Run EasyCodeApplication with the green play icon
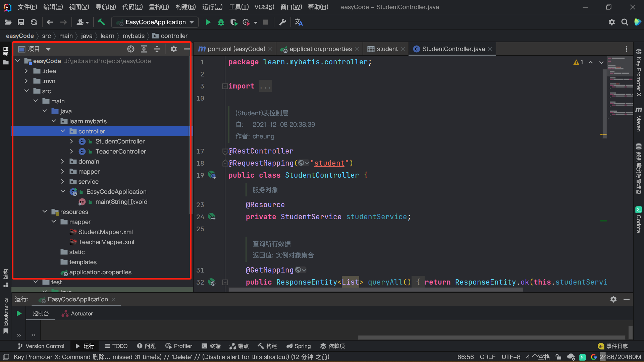Image resolution: width=644 pixels, height=362 pixels. tap(208, 22)
